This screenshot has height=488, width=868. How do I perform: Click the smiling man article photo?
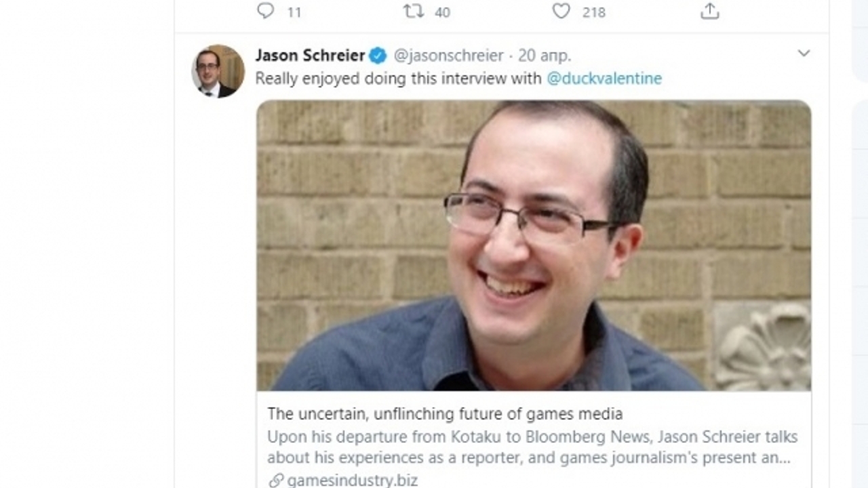(x=534, y=245)
